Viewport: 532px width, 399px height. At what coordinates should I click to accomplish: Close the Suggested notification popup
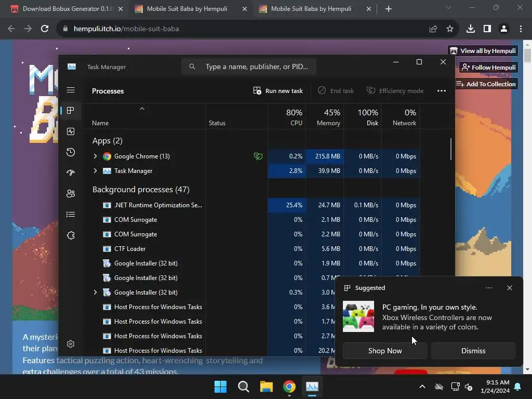[510, 288]
